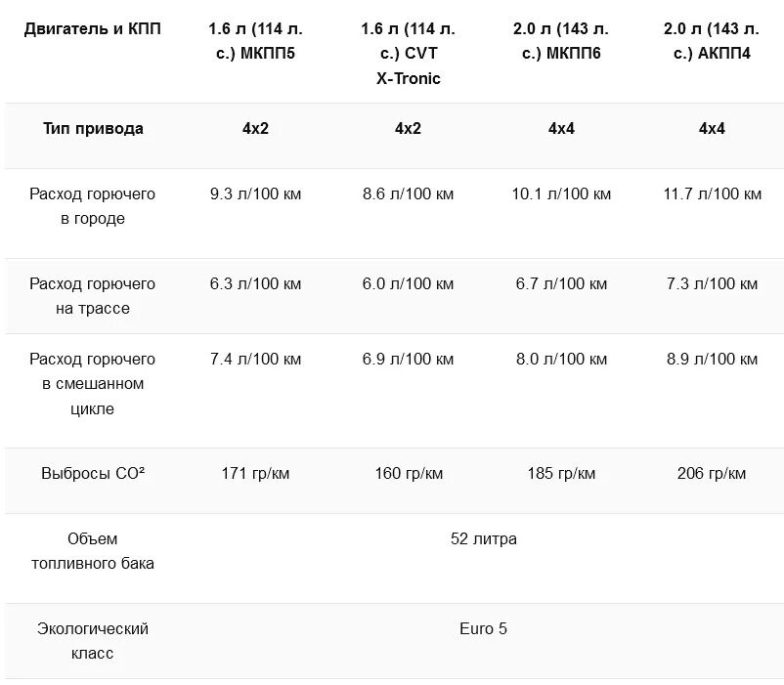This screenshot has height=685, width=784.
Task: Click the '206 гр/км' emissions value
Action: click(712, 474)
